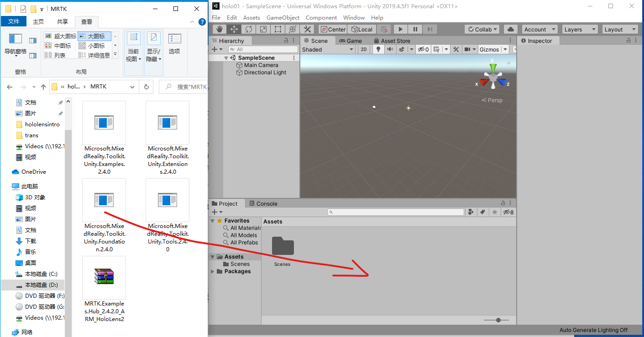Toggle grid snapping icon beside Local button
The height and width of the screenshot is (337, 644).
pyautogui.click(x=384, y=29)
